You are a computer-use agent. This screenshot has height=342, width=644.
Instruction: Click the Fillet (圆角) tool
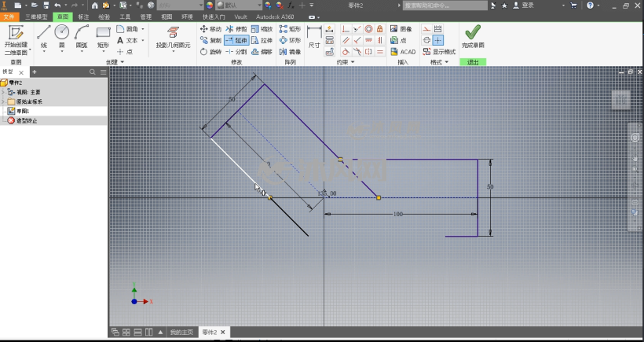point(127,29)
